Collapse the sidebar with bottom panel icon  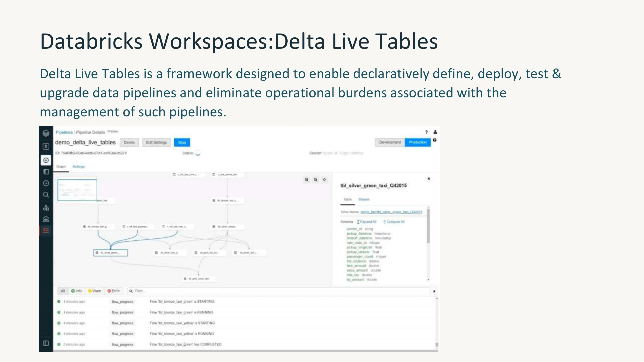(x=46, y=343)
